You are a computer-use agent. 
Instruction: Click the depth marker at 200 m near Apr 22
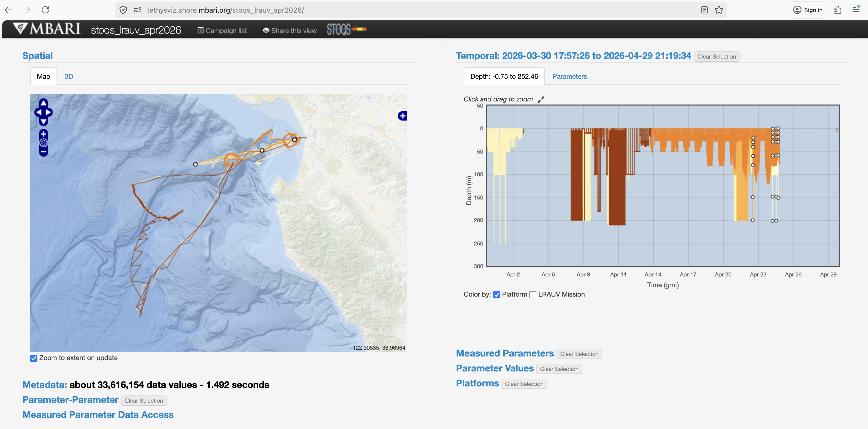[753, 220]
